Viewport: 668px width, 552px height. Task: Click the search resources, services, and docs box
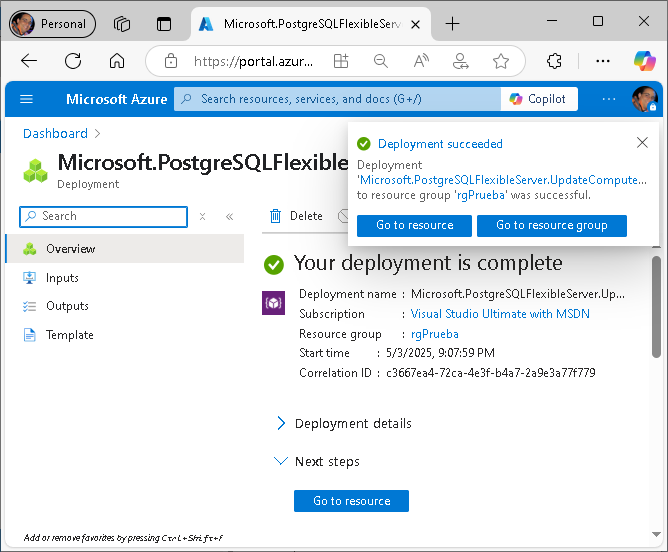point(337,99)
